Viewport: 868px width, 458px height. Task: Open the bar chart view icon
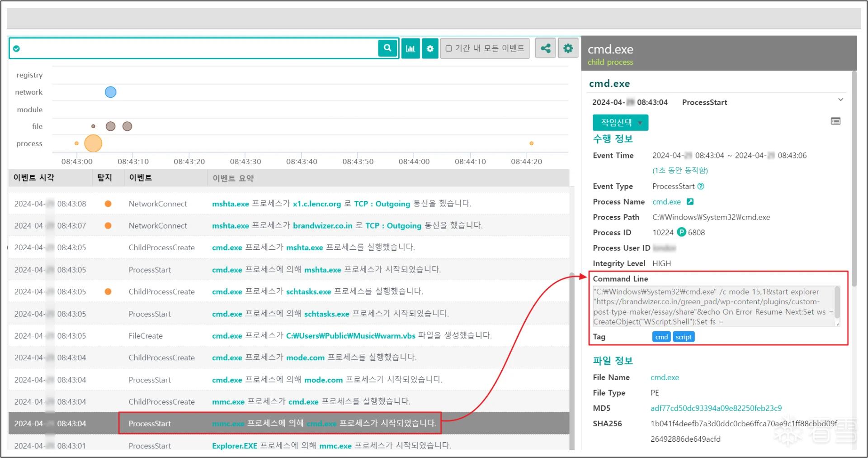410,48
